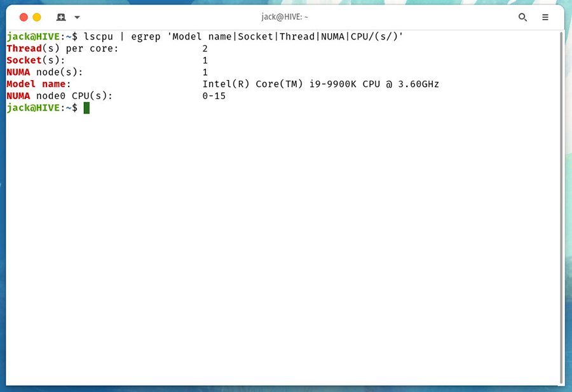Minimize window using the yellow button
The height and width of the screenshot is (392, 572).
pyautogui.click(x=37, y=17)
